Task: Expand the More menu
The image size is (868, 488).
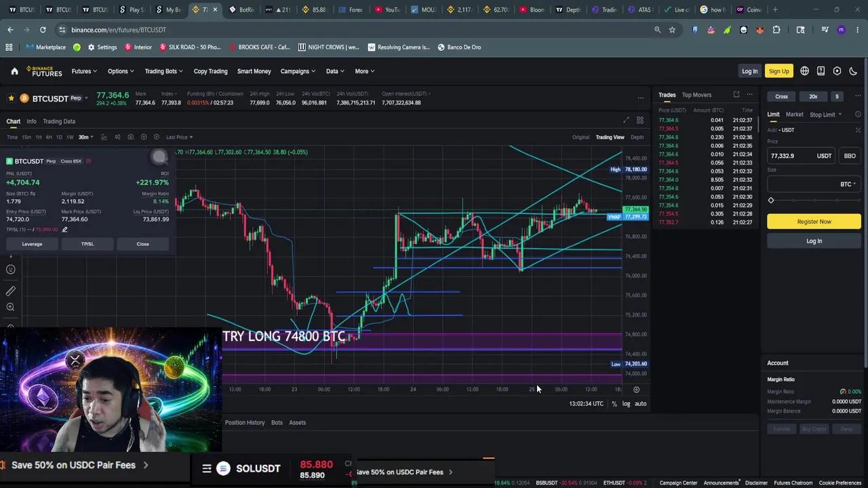Action: (365, 71)
